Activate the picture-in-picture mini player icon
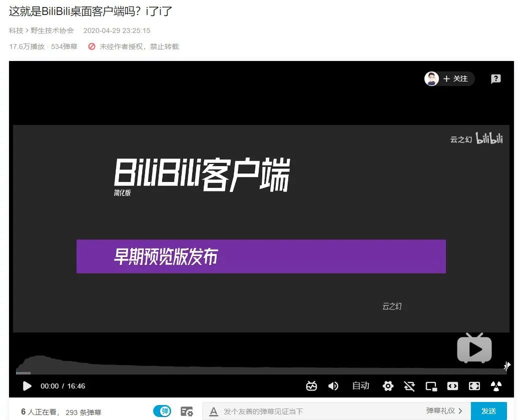This screenshot has width=520, height=420. (431, 386)
